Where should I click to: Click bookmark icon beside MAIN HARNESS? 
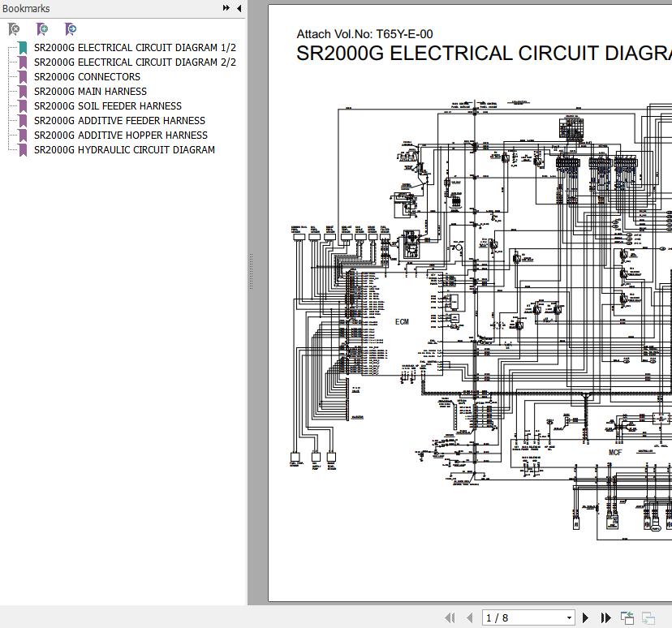[23, 91]
